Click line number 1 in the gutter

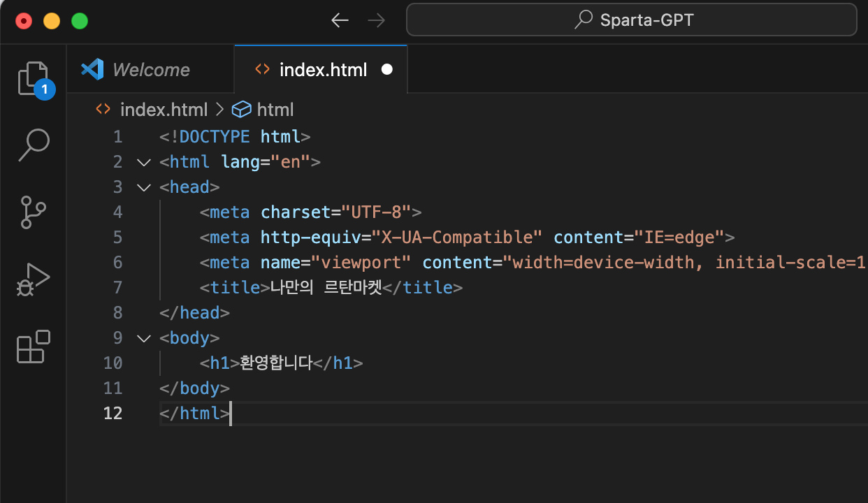pos(117,137)
